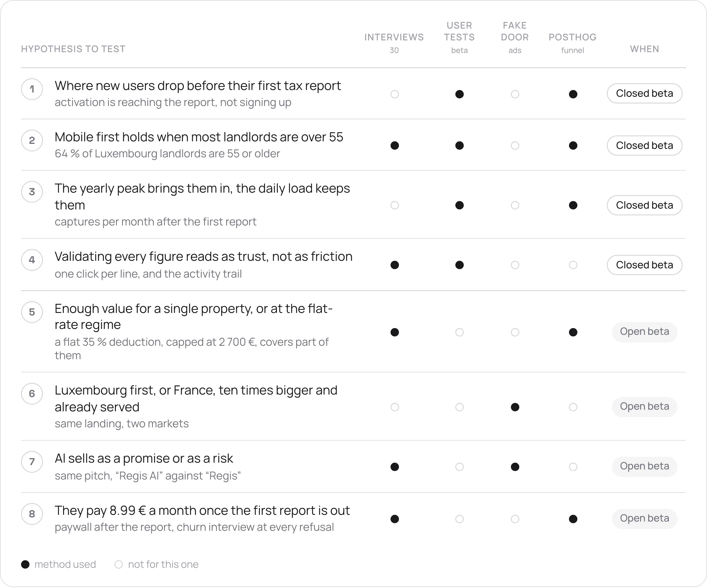This screenshot has width=707, height=588.
Task: Toggle User Tests dot for 'Mobile first holds' row
Action: pos(460,146)
